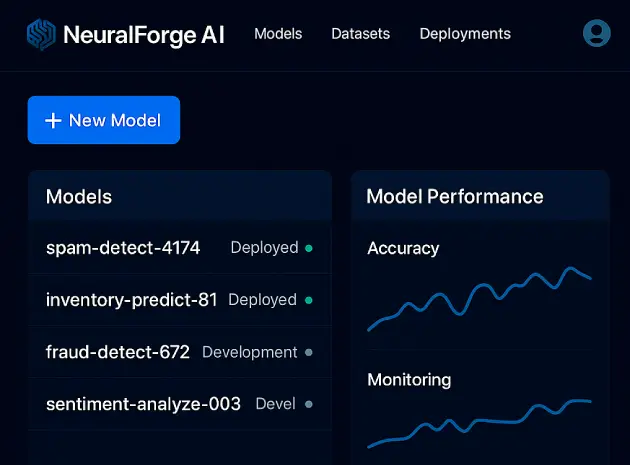Screen dimensions: 630x465
Task: Click Deployed status of inventory-predict-81
Action: pyautogui.click(x=262, y=300)
